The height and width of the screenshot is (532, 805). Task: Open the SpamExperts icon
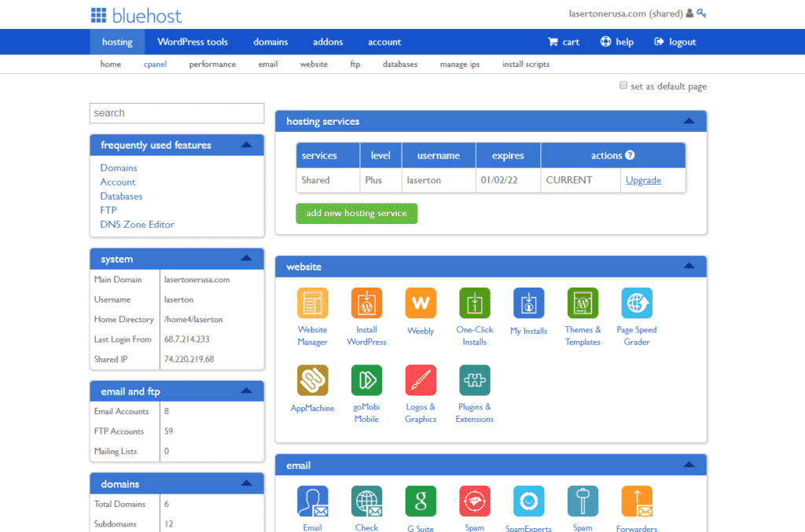[529, 501]
